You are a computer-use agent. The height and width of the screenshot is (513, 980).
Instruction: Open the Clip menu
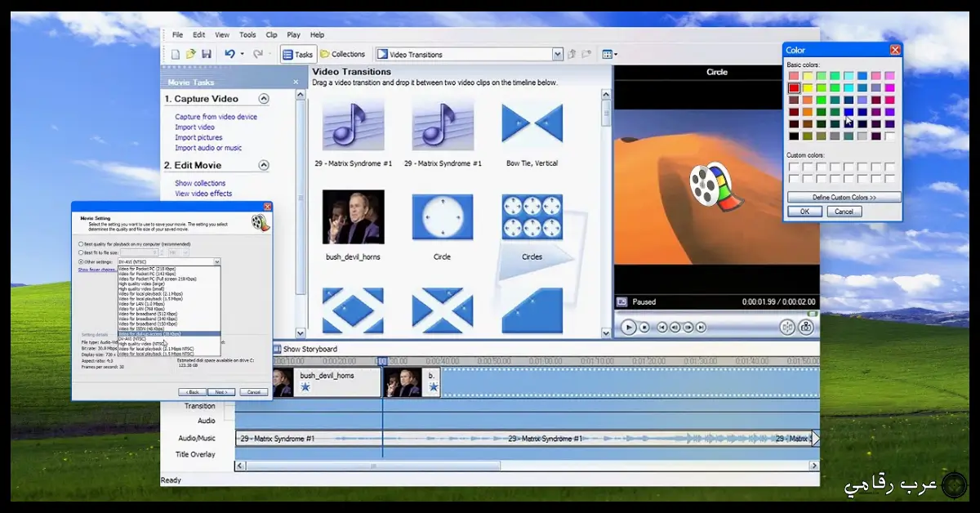tap(271, 34)
